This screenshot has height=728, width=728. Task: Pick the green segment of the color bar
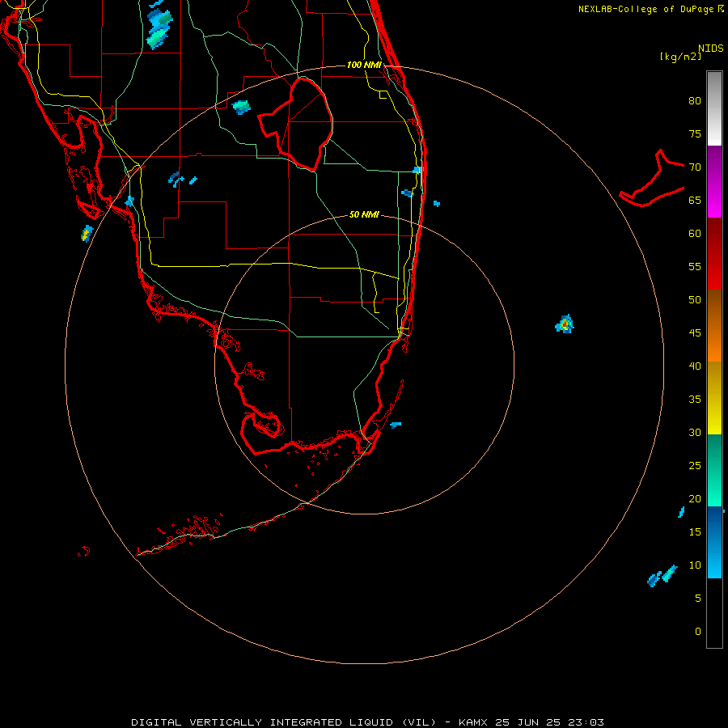[714, 470]
